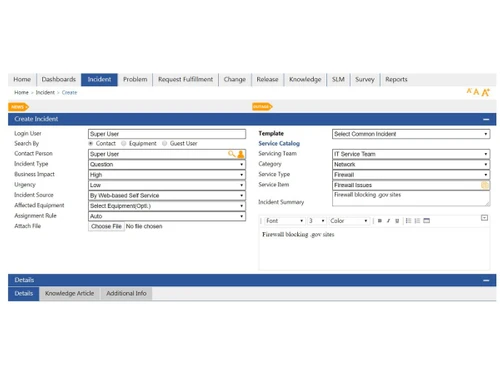Open the Request Fulfillment menu tab

click(185, 80)
